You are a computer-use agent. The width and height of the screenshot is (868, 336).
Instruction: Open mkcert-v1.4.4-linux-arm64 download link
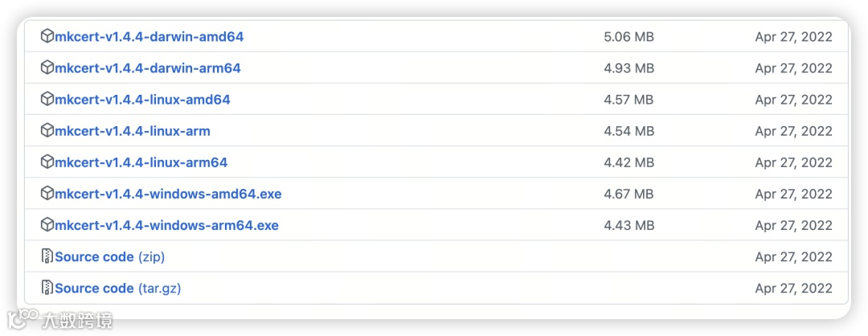tap(141, 162)
